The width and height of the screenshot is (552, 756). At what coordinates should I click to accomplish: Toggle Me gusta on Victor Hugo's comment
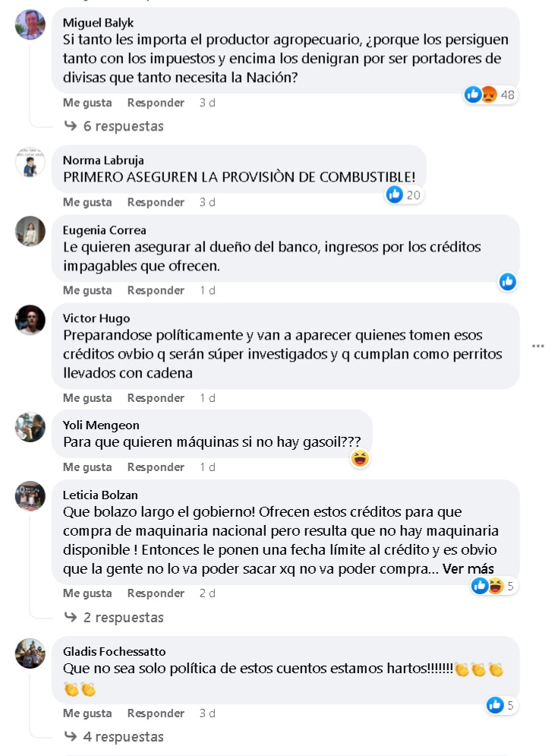coord(87,398)
